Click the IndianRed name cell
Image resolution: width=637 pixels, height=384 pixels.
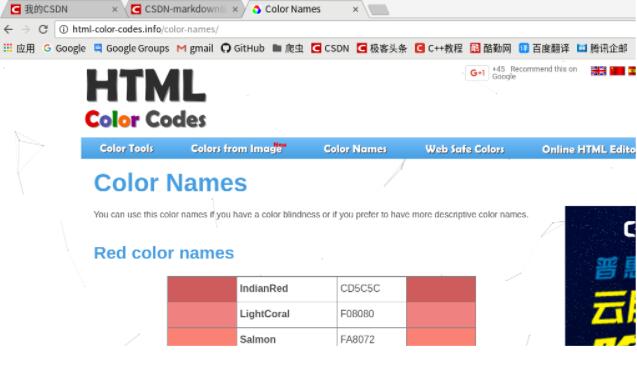pyautogui.click(x=287, y=289)
